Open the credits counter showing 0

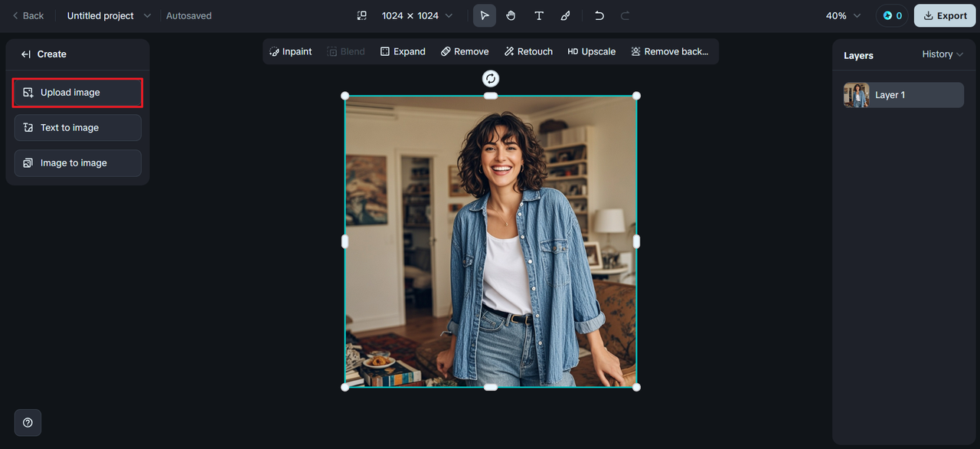point(892,15)
